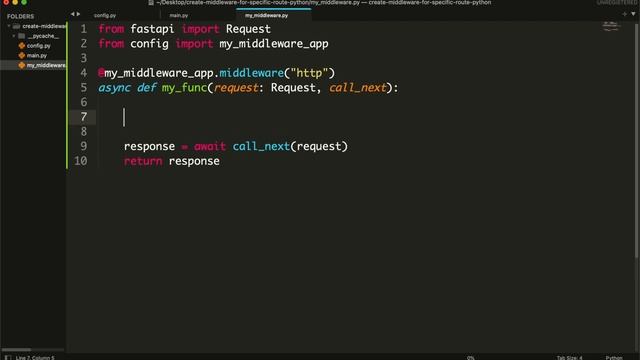
Task: Open config.py in the sidebar
Action: click(39, 46)
